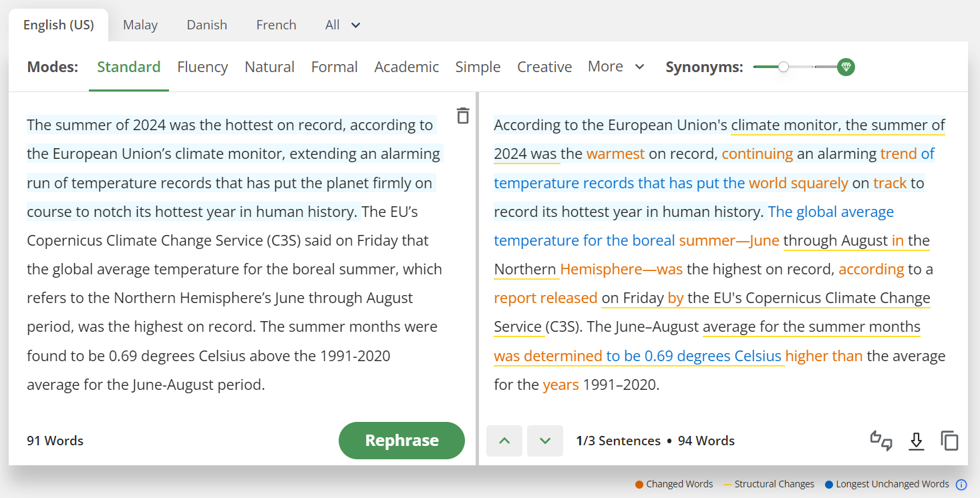980x498 pixels.
Task: Go to previous sentence arrow
Action: pyautogui.click(x=504, y=441)
